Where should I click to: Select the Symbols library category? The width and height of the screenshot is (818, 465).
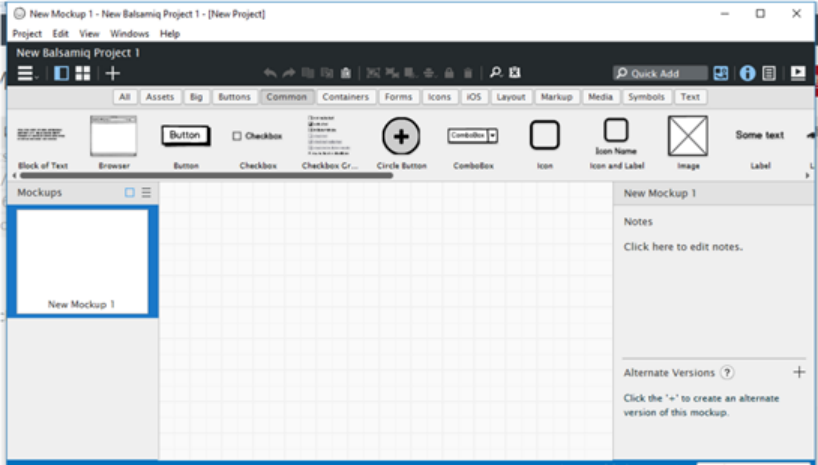point(646,97)
